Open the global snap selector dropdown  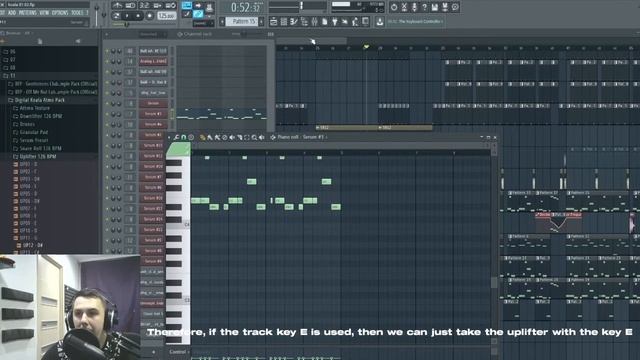click(x=203, y=24)
